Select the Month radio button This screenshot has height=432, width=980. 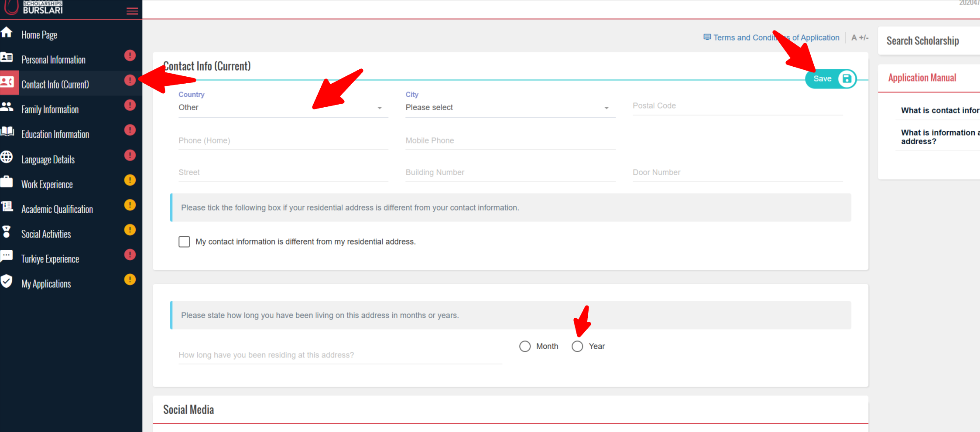(x=525, y=346)
